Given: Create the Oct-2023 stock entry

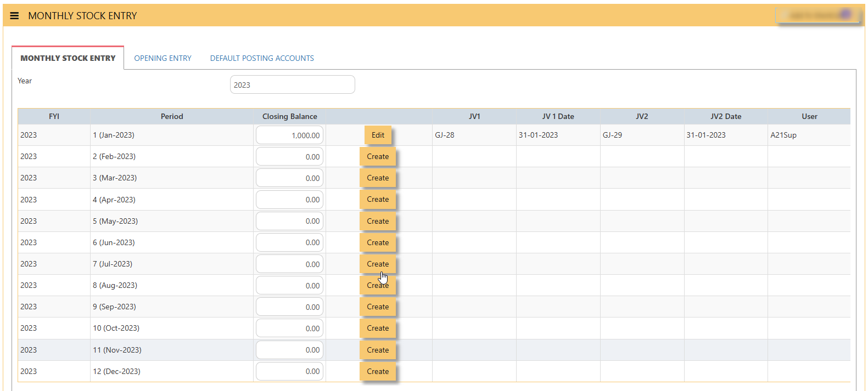Looking at the screenshot, I should (x=378, y=328).
